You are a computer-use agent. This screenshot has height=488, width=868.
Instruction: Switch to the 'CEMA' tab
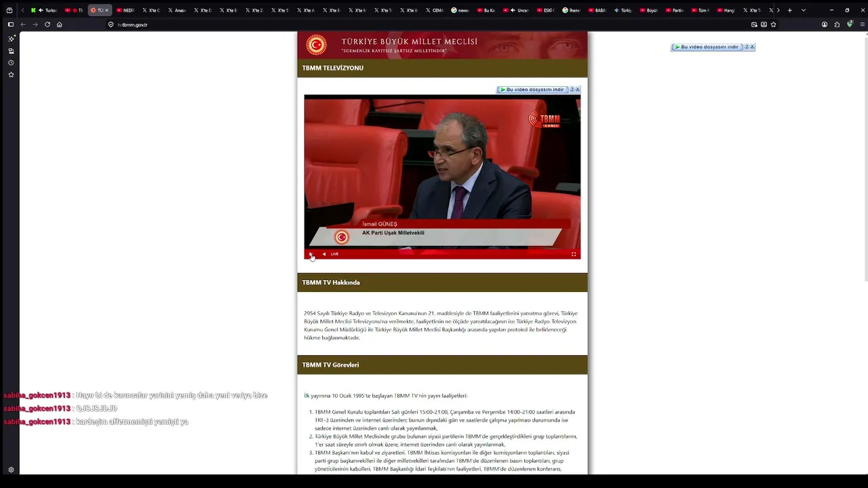[434, 10]
